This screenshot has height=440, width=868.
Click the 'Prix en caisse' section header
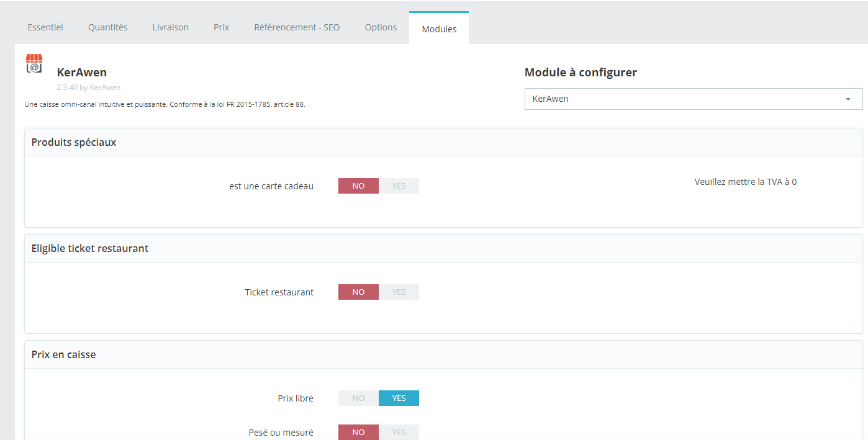pos(443,354)
